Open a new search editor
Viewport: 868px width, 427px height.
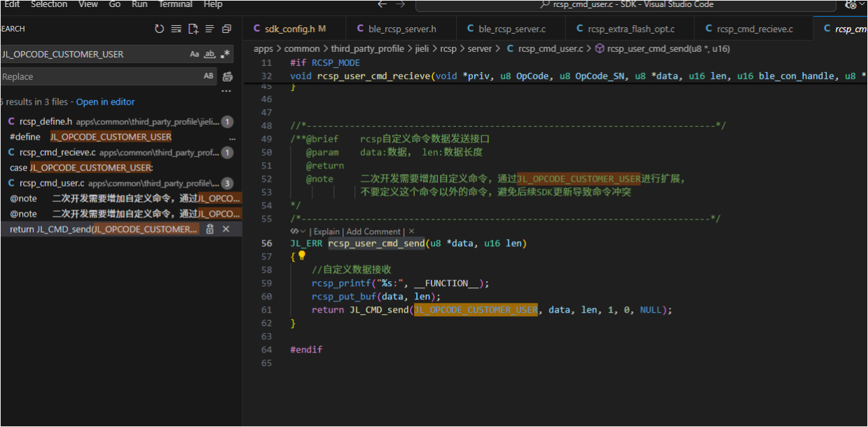(x=193, y=29)
